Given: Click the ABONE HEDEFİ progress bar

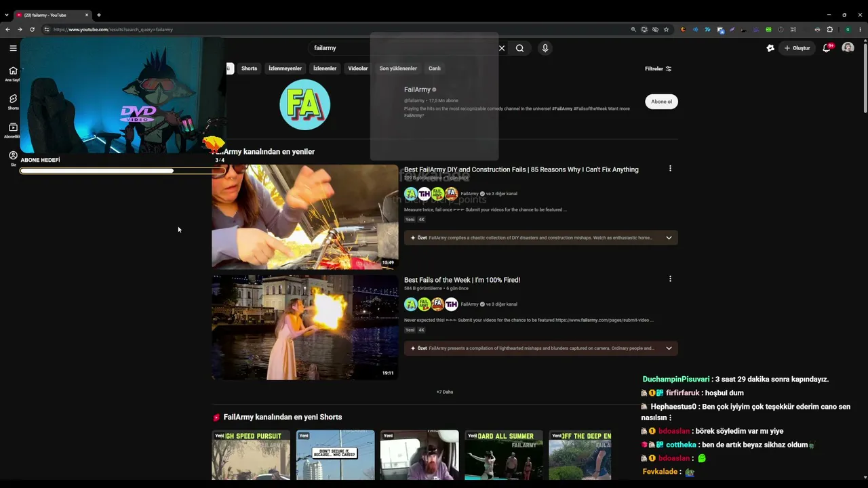Looking at the screenshot, I should 122,171.
